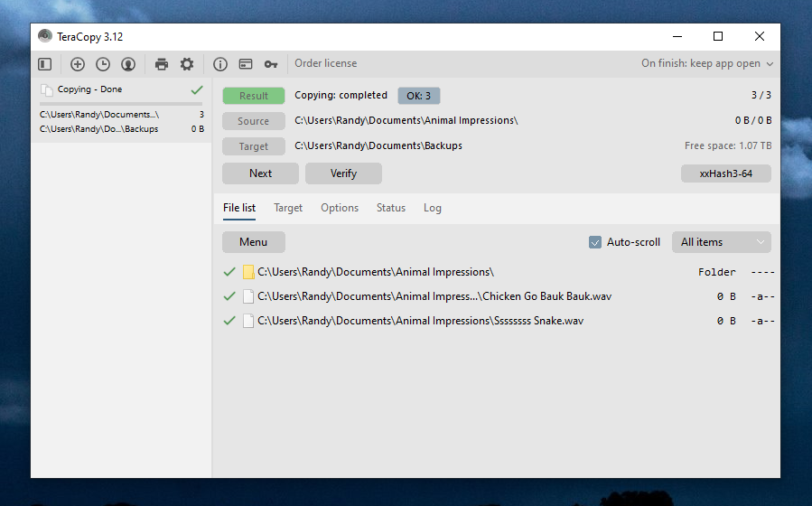
Task: Switch to the File list tab
Action: [x=239, y=208]
